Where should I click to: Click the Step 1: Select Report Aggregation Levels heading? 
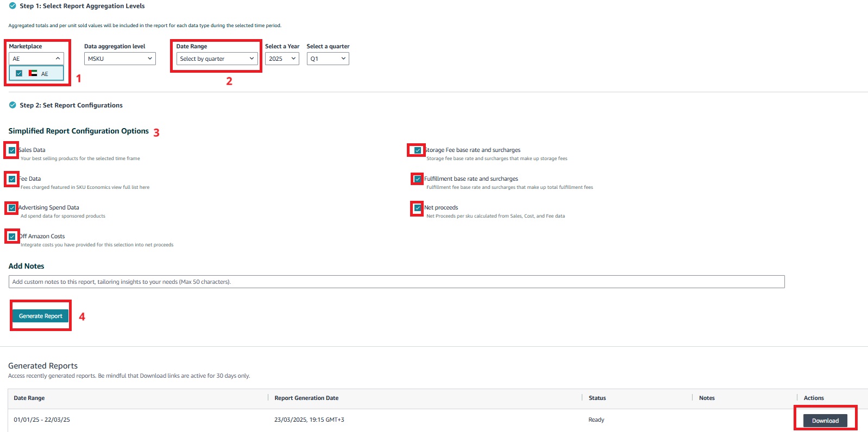pos(82,6)
